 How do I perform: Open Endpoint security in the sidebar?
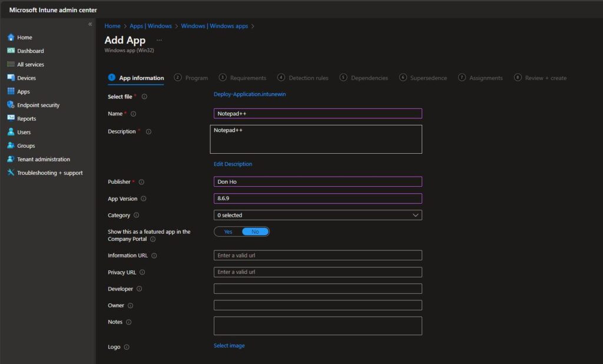34,105
